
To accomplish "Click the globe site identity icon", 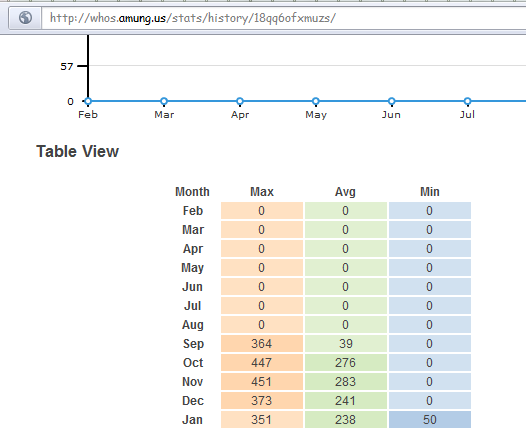I will click(25, 17).
